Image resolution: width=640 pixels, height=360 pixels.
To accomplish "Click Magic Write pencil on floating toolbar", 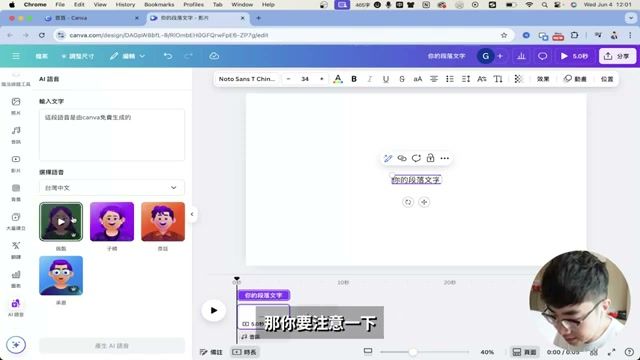I will coord(388,158).
